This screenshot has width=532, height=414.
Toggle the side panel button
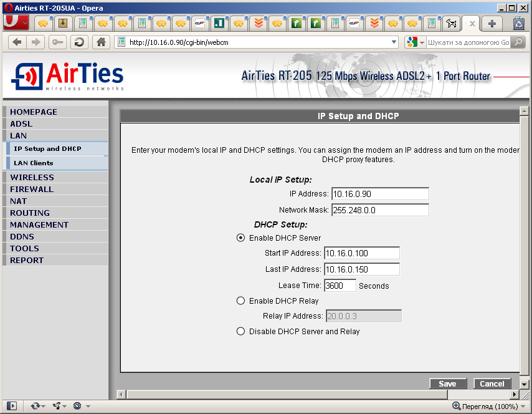click(x=12, y=406)
